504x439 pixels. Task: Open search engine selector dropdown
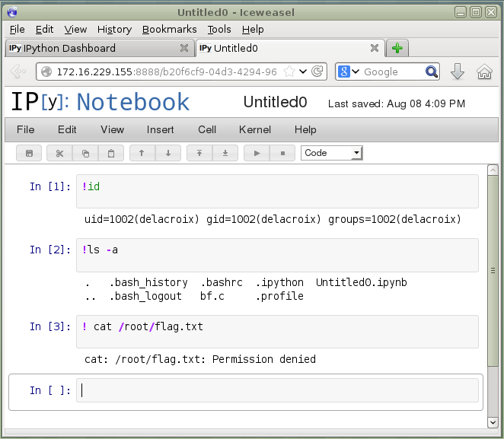(x=349, y=72)
